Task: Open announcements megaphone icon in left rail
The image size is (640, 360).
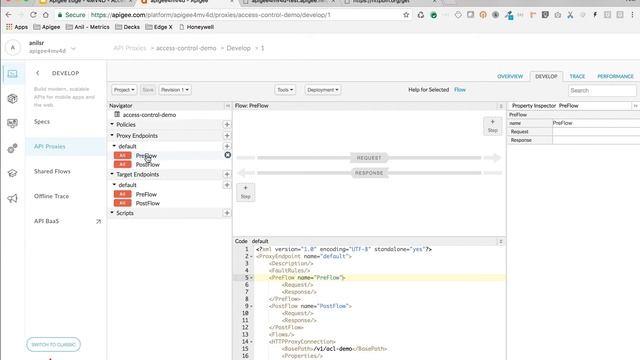Action: [x=13, y=198]
